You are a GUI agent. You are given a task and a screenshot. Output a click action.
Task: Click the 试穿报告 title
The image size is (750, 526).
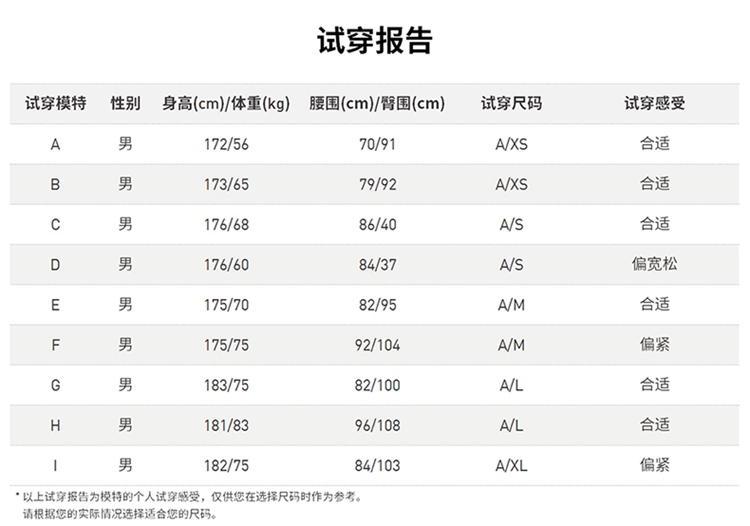(375, 41)
